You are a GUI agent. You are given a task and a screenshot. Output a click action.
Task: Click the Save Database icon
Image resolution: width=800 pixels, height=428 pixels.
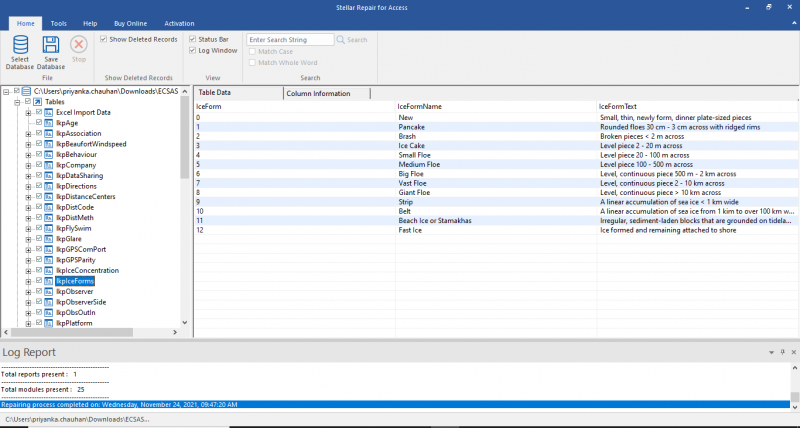[51, 44]
